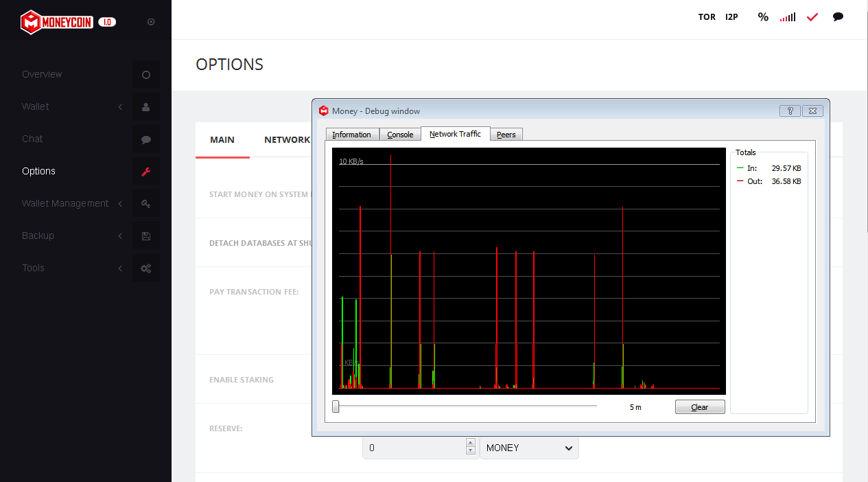Screen dimensions: 868x482
Task: Click the Wallet Management key icon
Action: coord(146,204)
